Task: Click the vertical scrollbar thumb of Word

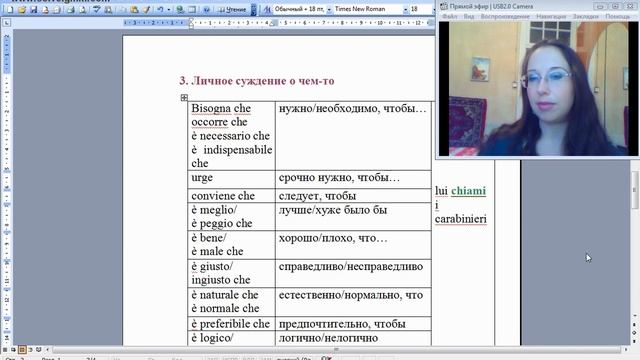Action: (x=635, y=190)
